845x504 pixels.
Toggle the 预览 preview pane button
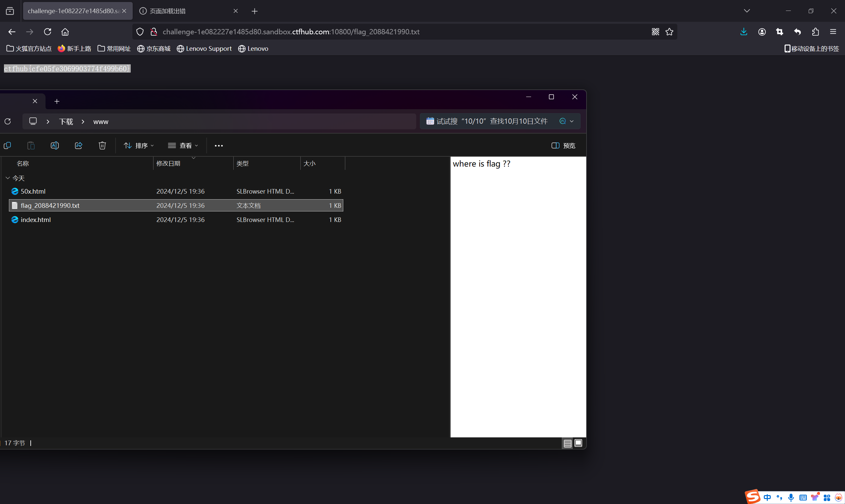[x=563, y=145]
